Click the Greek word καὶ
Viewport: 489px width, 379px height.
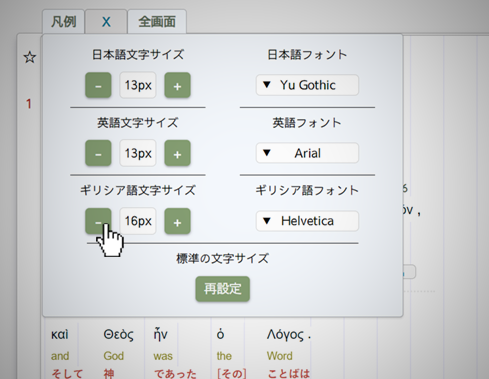[60, 334]
